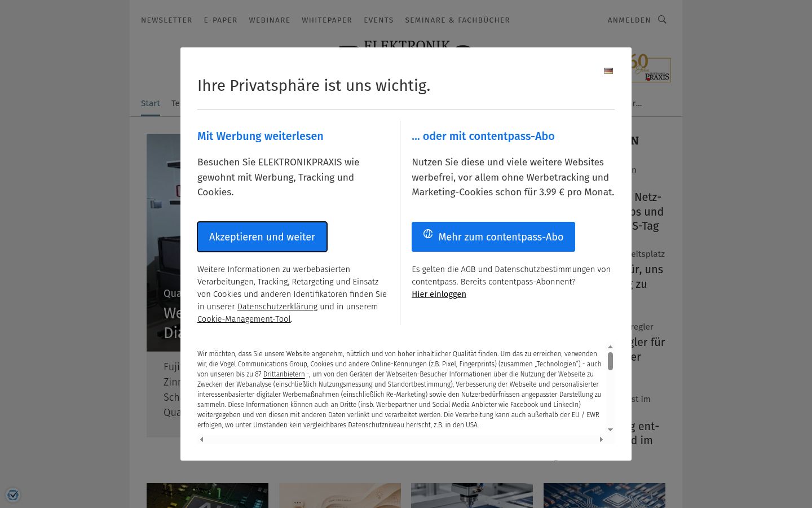Click Akzeptieren und weiter

[x=262, y=237]
